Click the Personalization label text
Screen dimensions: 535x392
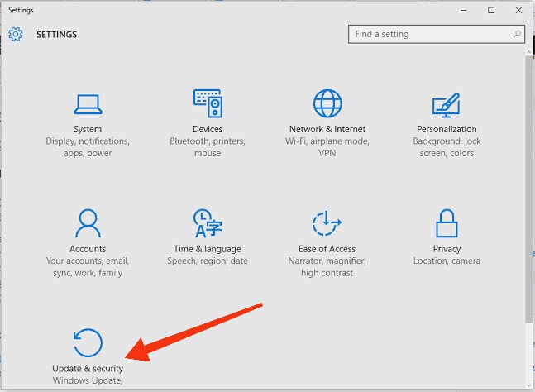447,129
